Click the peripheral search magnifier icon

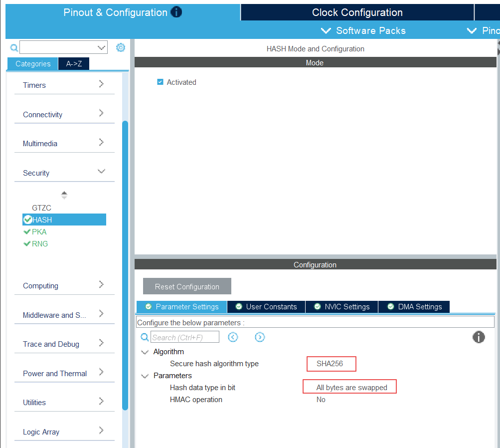tap(14, 47)
